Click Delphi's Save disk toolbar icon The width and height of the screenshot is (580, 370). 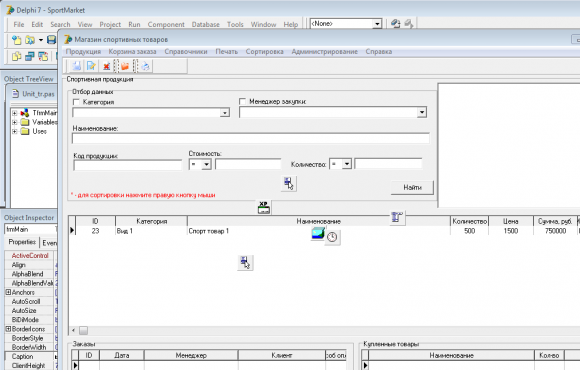tap(51, 40)
